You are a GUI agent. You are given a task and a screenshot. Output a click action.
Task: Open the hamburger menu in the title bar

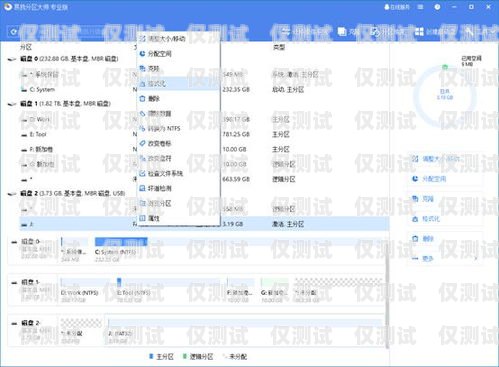point(420,7)
